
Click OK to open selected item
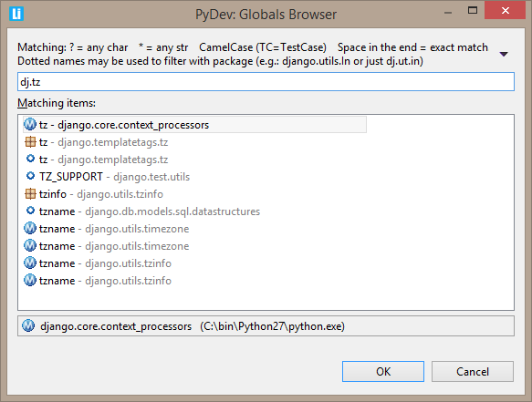click(383, 372)
